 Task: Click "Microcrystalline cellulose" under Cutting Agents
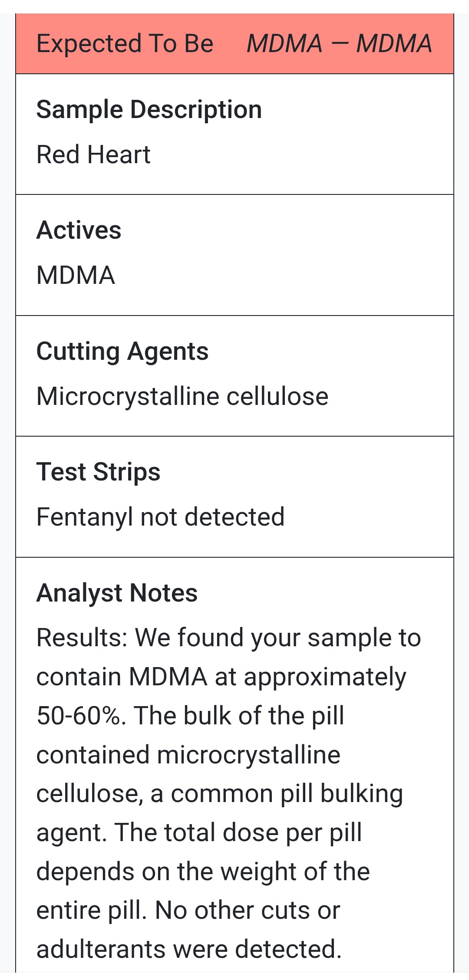[182, 396]
